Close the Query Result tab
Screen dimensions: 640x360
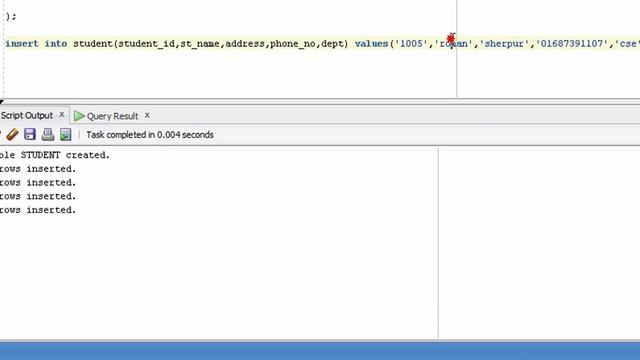pyautogui.click(x=147, y=116)
